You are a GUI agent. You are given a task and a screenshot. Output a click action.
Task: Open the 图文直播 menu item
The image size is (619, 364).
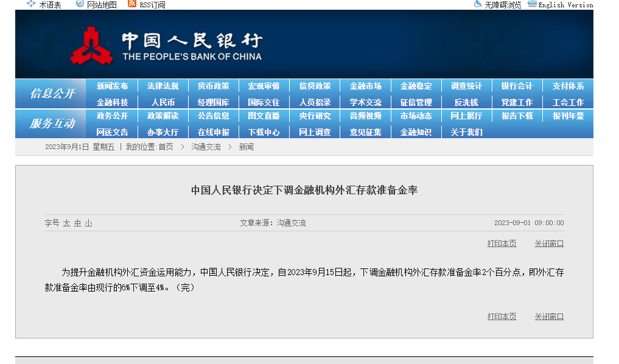264,116
